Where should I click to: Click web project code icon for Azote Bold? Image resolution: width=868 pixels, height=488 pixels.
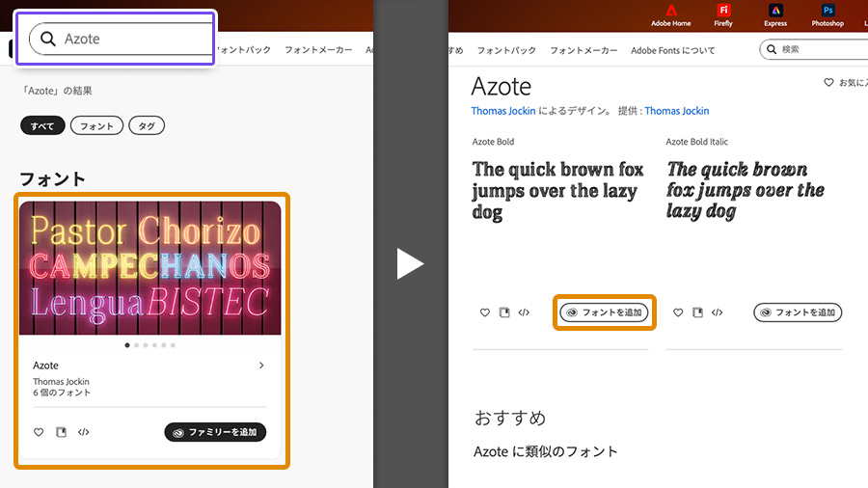524,312
